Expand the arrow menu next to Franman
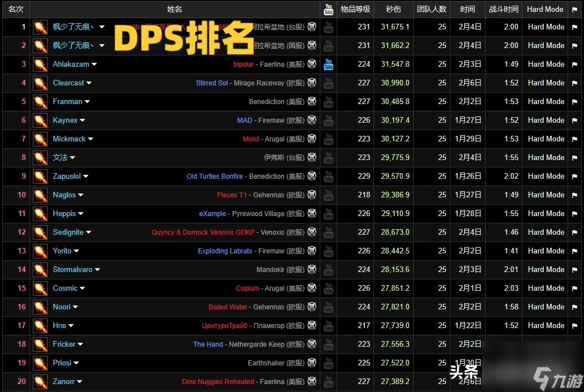Image resolution: width=584 pixels, height=392 pixels. point(87,102)
